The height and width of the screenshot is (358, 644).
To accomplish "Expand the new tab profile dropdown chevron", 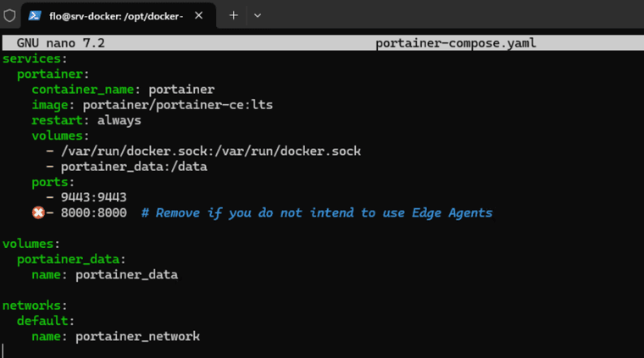I will 258,15.
